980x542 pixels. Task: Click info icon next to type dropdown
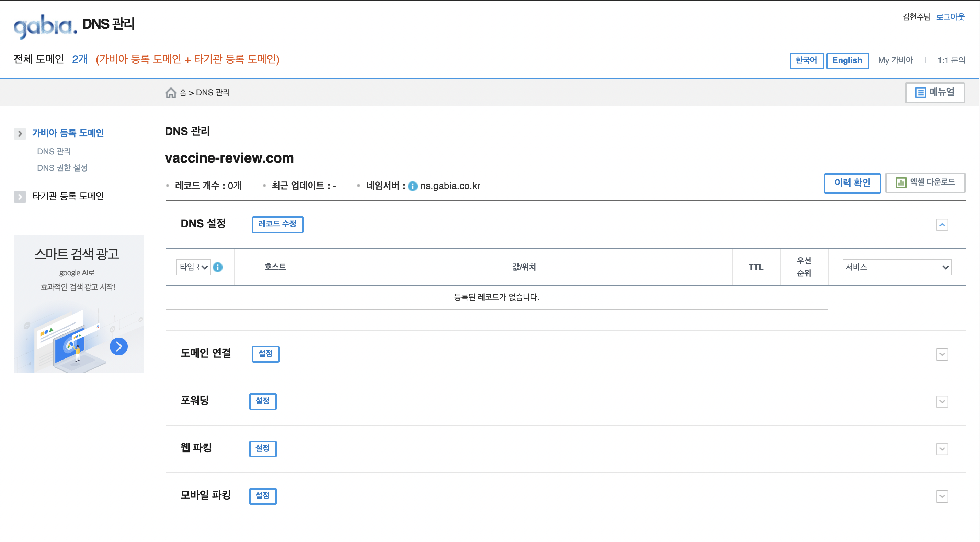tap(218, 267)
